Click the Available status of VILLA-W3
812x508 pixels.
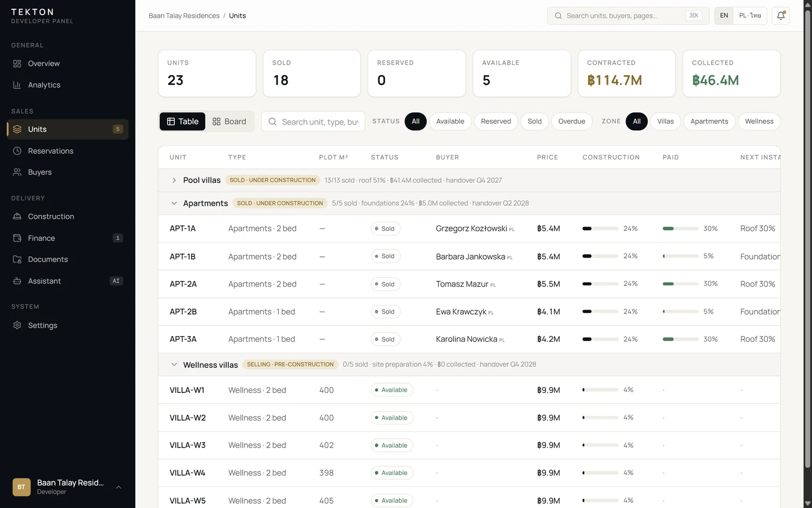point(392,445)
